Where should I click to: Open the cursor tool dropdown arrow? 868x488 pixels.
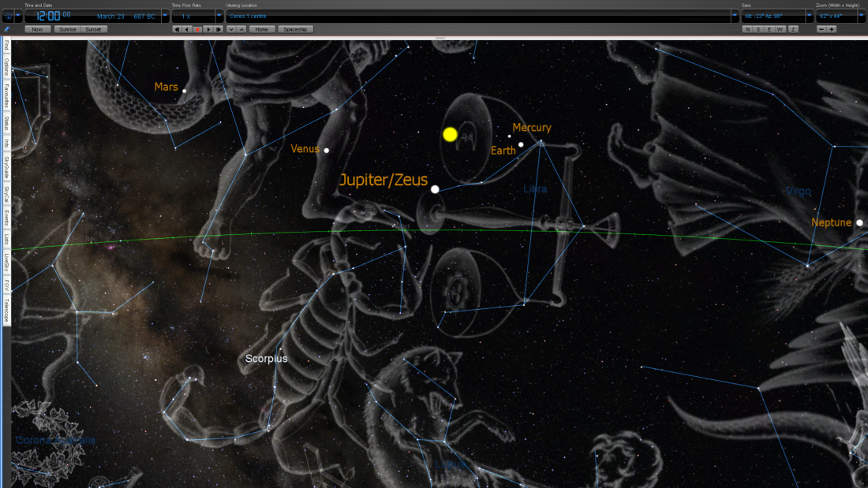[17, 17]
